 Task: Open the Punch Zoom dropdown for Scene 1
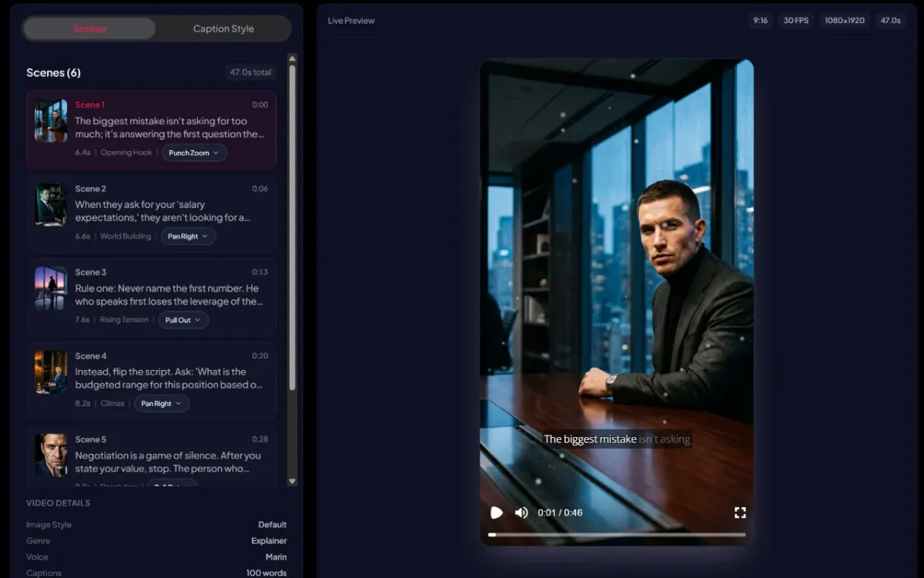(193, 153)
